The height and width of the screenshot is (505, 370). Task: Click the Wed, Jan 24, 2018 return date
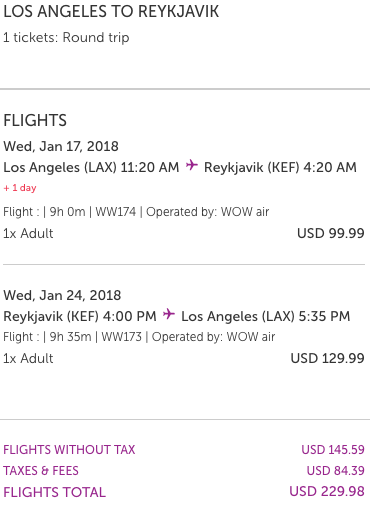(62, 295)
